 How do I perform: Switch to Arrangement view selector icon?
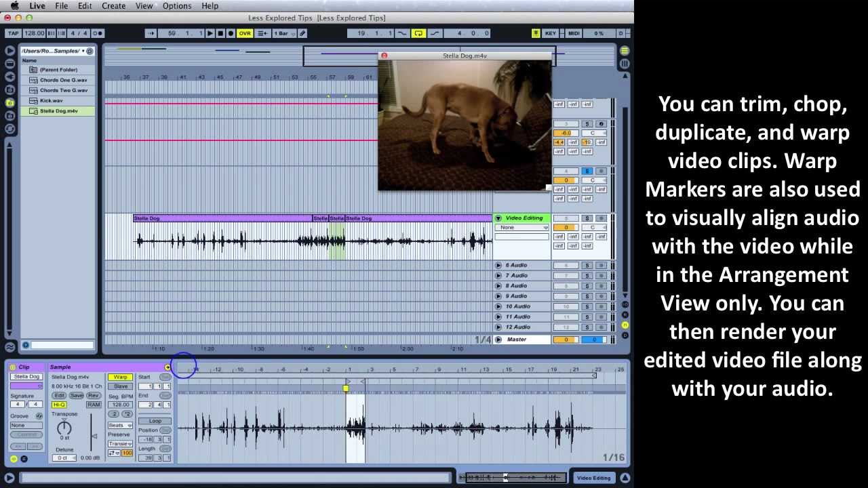coord(625,51)
